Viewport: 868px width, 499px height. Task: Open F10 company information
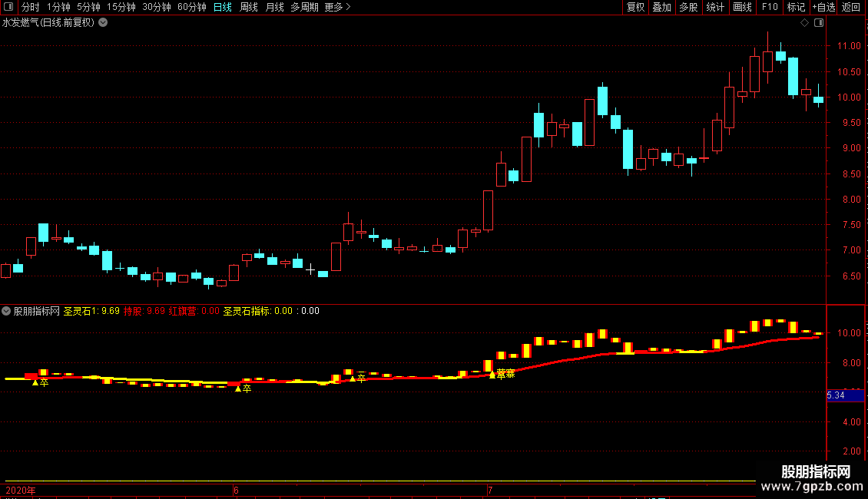770,7
